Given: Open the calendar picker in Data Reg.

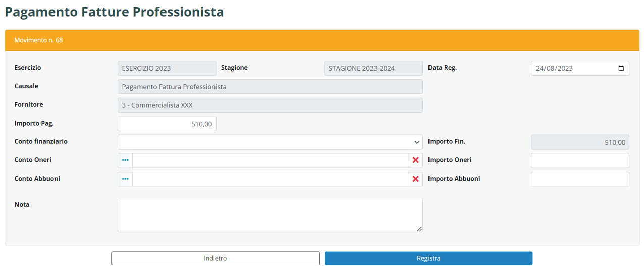Looking at the screenshot, I should [621, 69].
